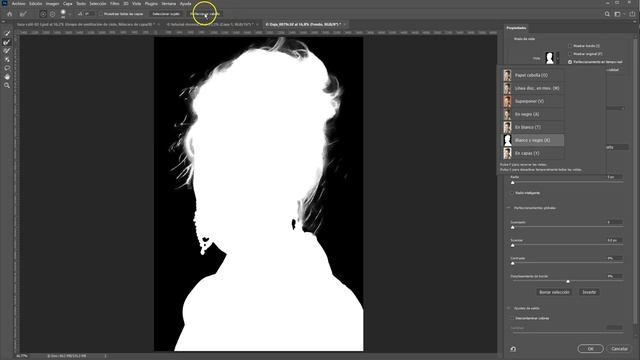Confirm with the OK button
The width and height of the screenshot is (640, 360).
click(590, 349)
